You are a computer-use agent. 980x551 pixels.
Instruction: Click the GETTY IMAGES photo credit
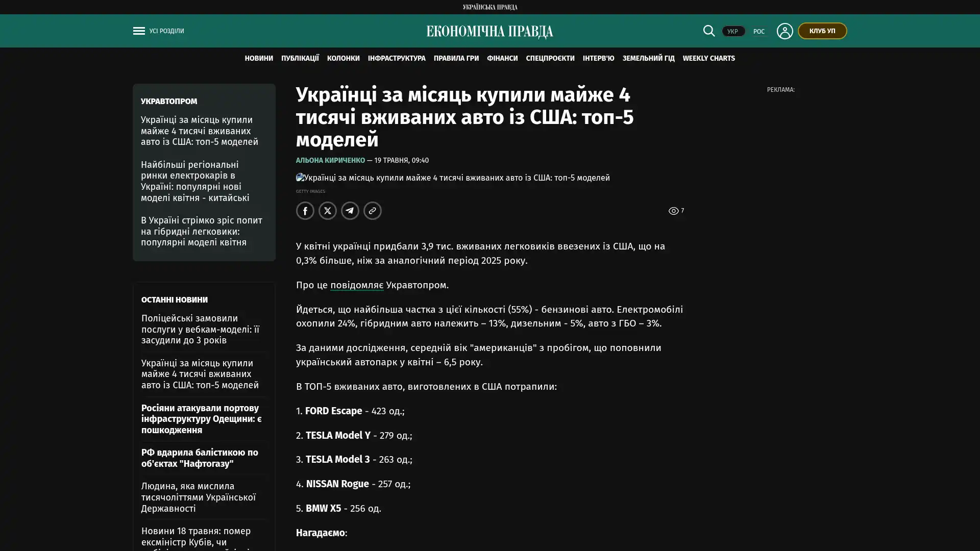pyautogui.click(x=310, y=191)
